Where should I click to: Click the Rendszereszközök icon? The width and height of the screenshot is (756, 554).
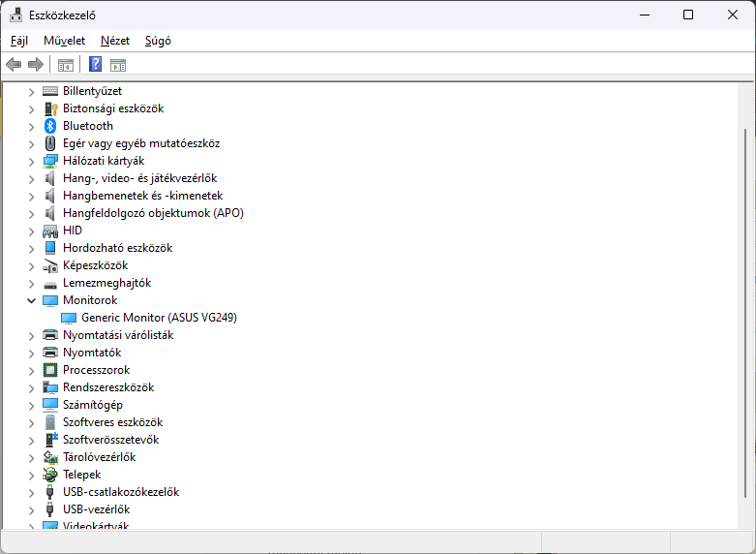[x=50, y=387]
